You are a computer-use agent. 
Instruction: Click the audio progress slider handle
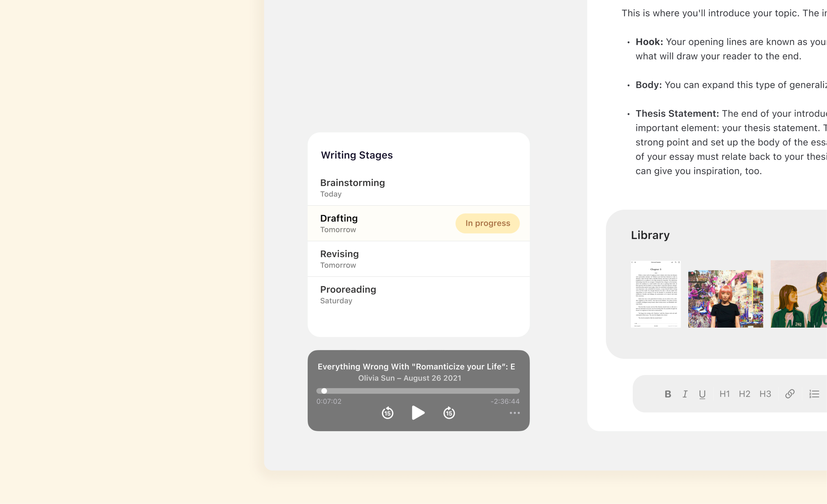[x=324, y=391]
